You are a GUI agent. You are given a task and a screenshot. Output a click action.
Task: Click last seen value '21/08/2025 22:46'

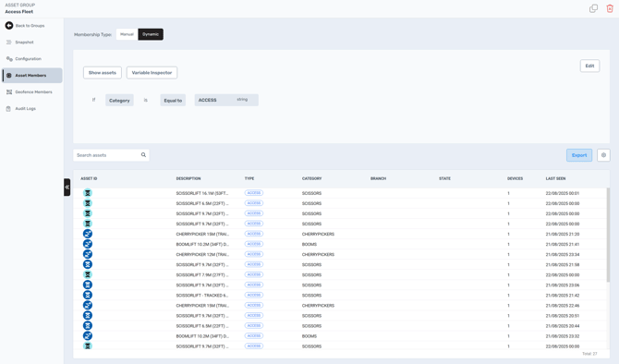point(563,306)
